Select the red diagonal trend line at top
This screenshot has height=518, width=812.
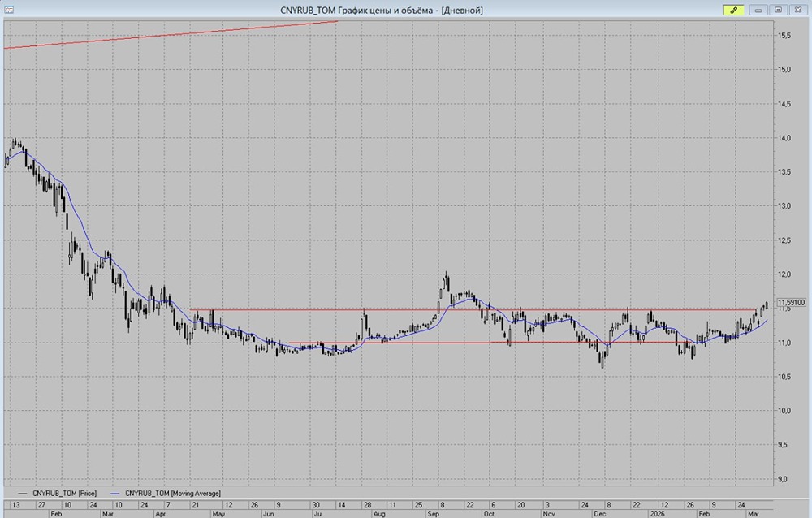(x=171, y=35)
